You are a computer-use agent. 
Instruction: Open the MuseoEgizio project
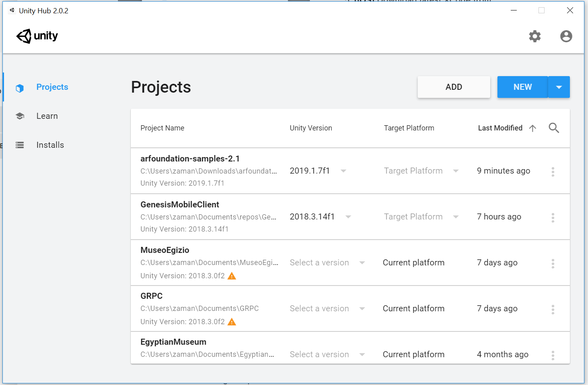(x=165, y=250)
